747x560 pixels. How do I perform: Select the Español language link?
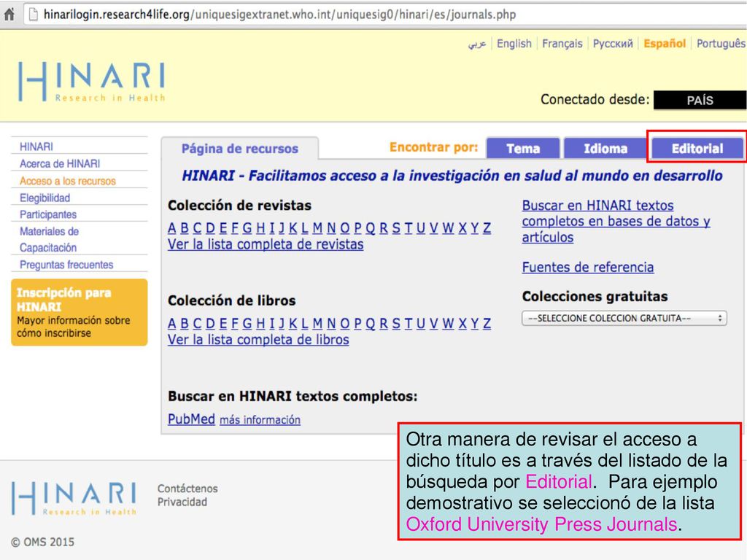[665, 44]
